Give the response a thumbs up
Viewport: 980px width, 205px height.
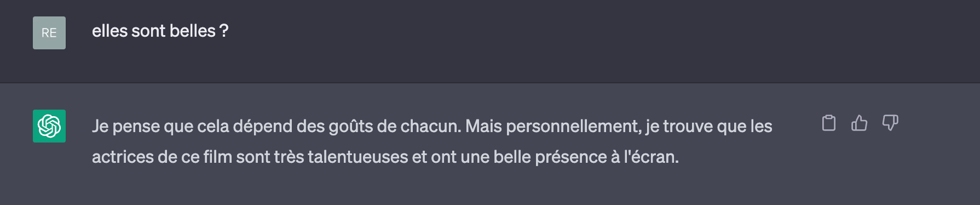click(860, 123)
